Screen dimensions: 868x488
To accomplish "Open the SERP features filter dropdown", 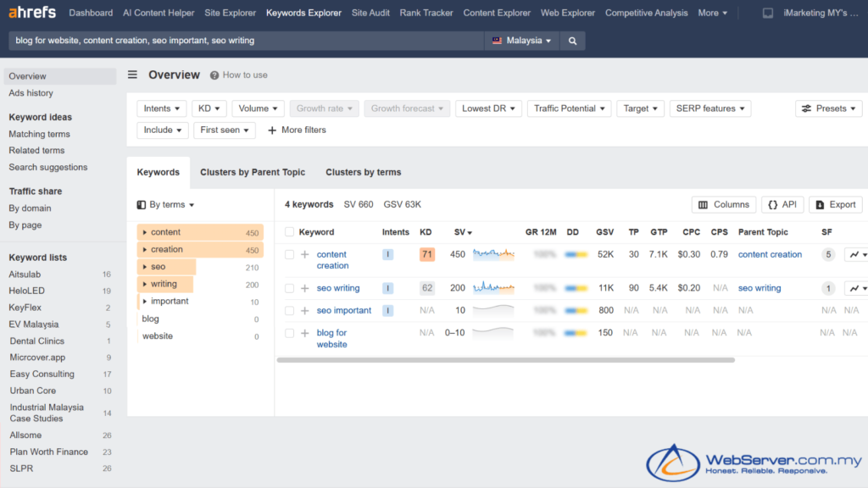I will (710, 108).
